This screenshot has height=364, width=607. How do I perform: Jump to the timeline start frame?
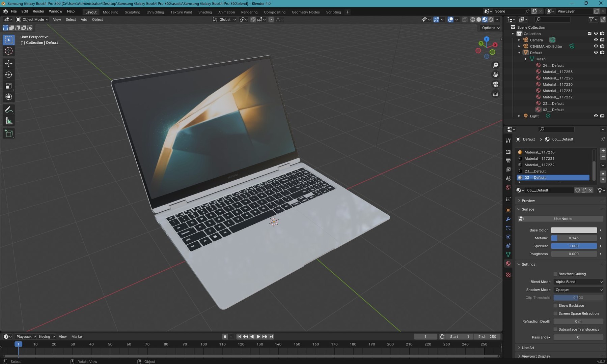pyautogui.click(x=239, y=337)
